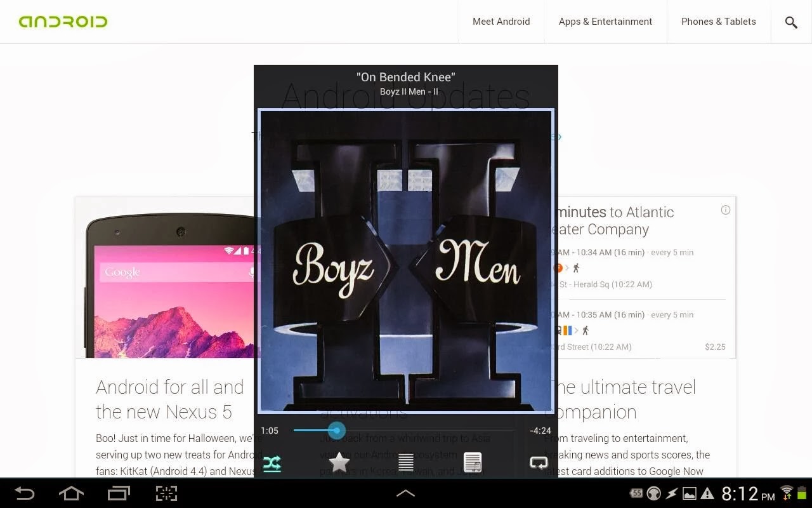Viewport: 812px width, 508px height.
Task: Click the info icon on travel card
Action: pyautogui.click(x=726, y=210)
